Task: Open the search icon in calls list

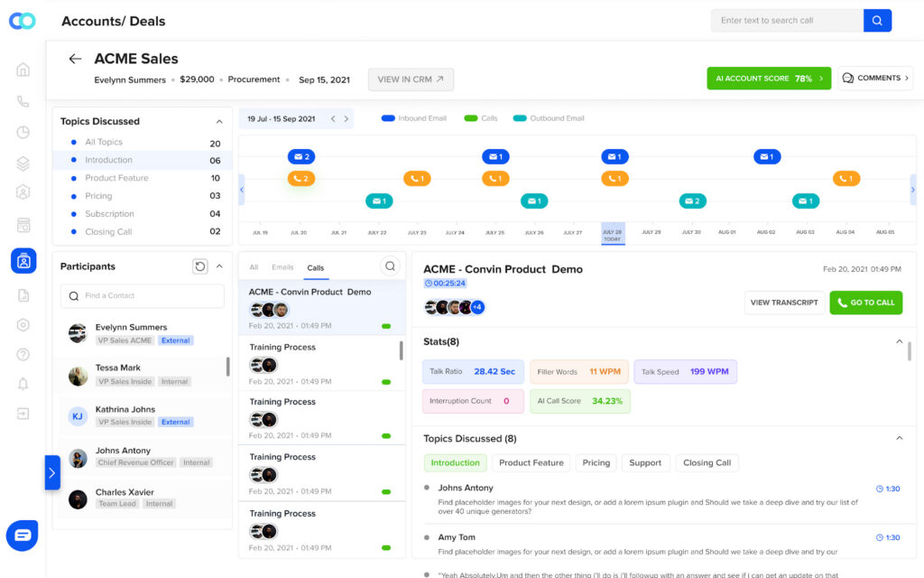Action: tap(390, 266)
